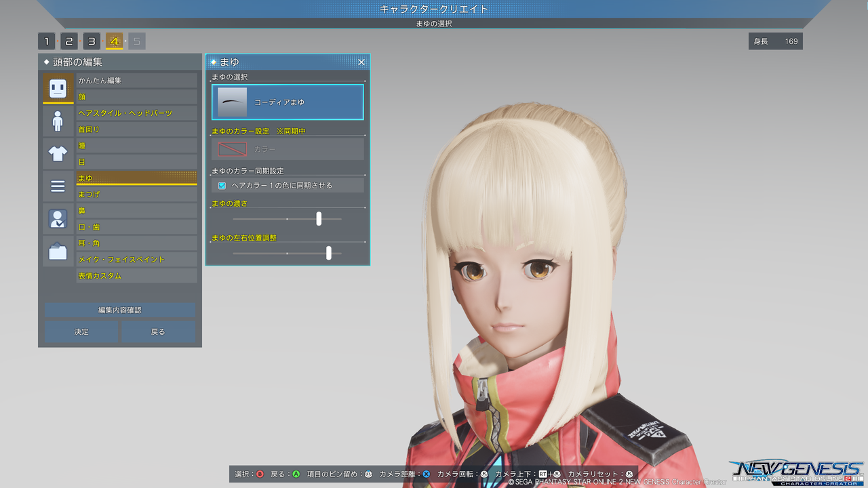The width and height of the screenshot is (868, 488).
Task: Confirm with the 決定 button
Action: (x=81, y=332)
